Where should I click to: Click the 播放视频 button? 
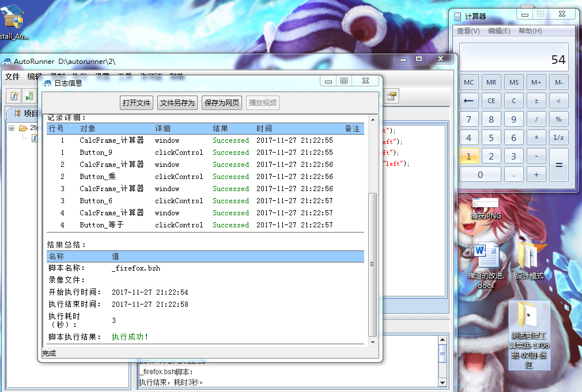tap(262, 102)
